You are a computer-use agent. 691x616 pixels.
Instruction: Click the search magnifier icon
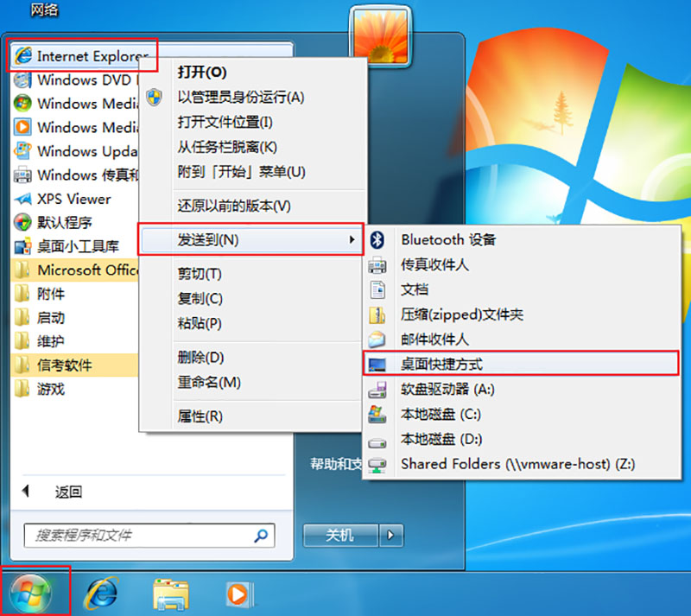tap(261, 536)
